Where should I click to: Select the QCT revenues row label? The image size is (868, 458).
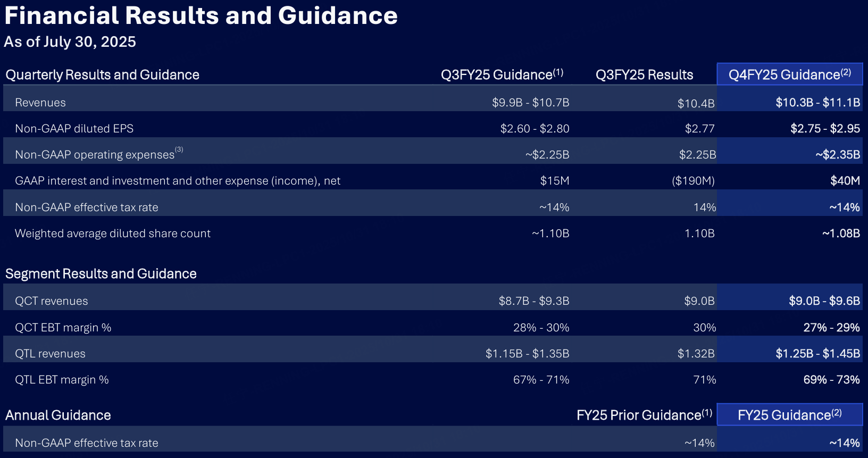point(52,301)
